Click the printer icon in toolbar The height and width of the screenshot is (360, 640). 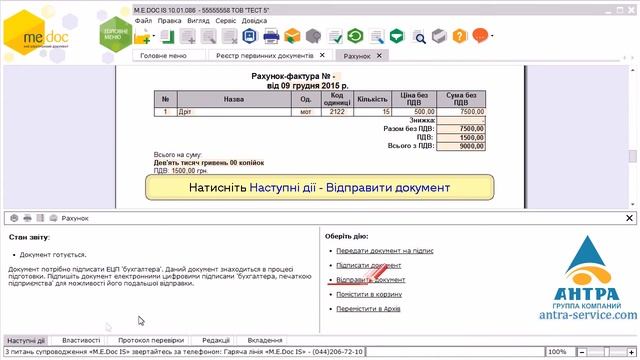click(x=271, y=37)
